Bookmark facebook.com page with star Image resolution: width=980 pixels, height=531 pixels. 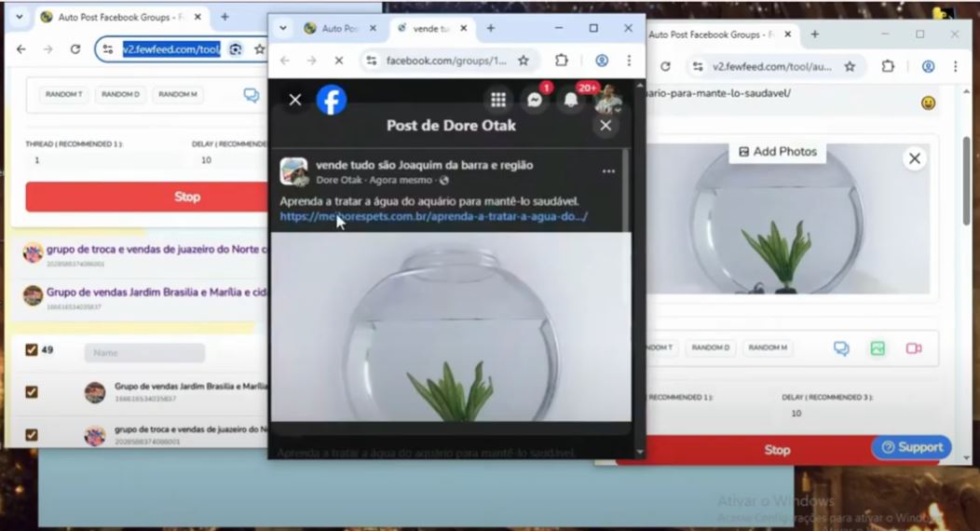click(524, 61)
